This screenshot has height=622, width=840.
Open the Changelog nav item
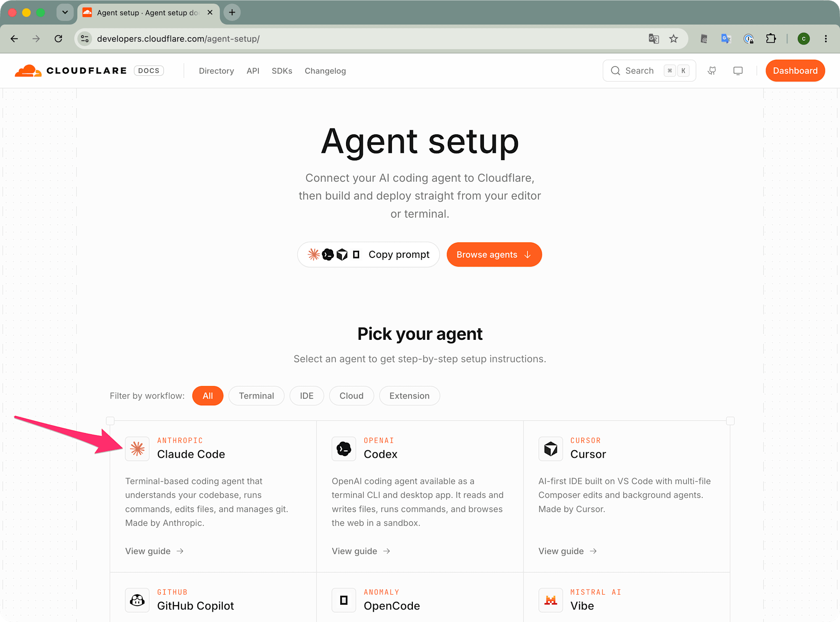point(325,71)
